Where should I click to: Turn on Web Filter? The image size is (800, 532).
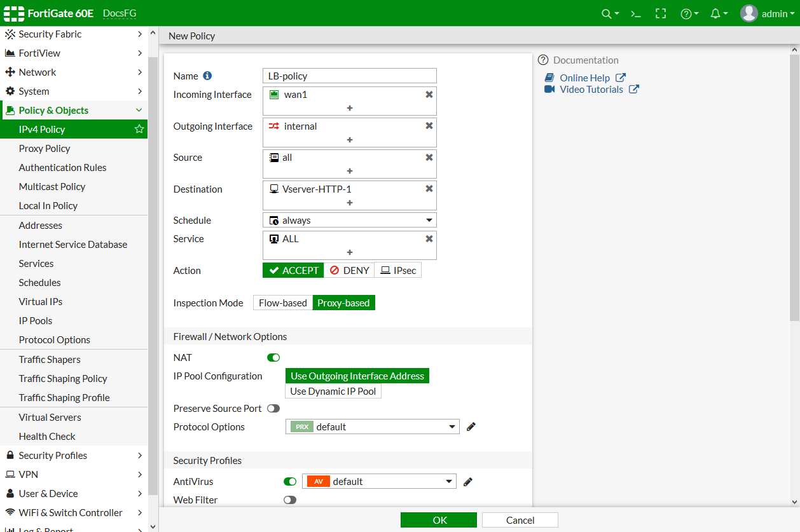pos(290,500)
